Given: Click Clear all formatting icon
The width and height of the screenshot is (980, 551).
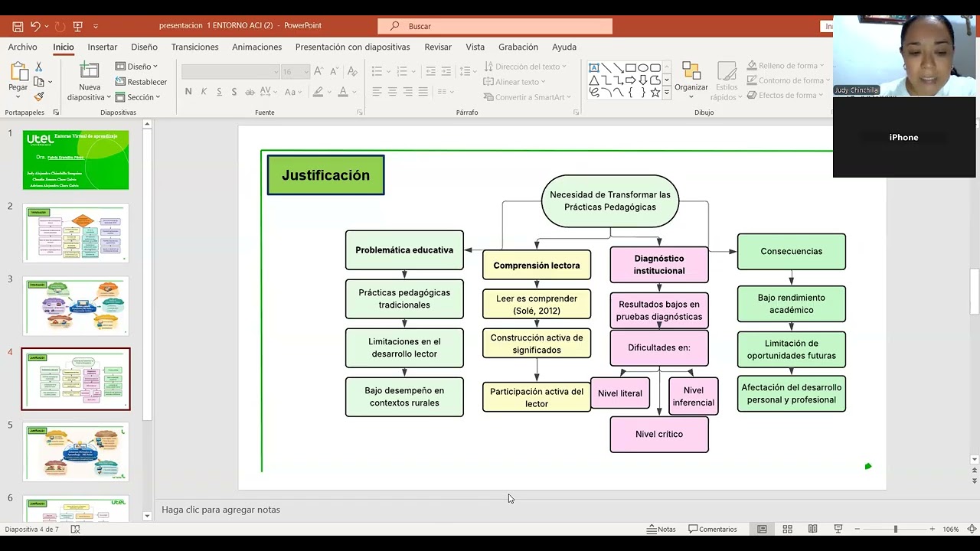Looking at the screenshot, I should pos(352,71).
